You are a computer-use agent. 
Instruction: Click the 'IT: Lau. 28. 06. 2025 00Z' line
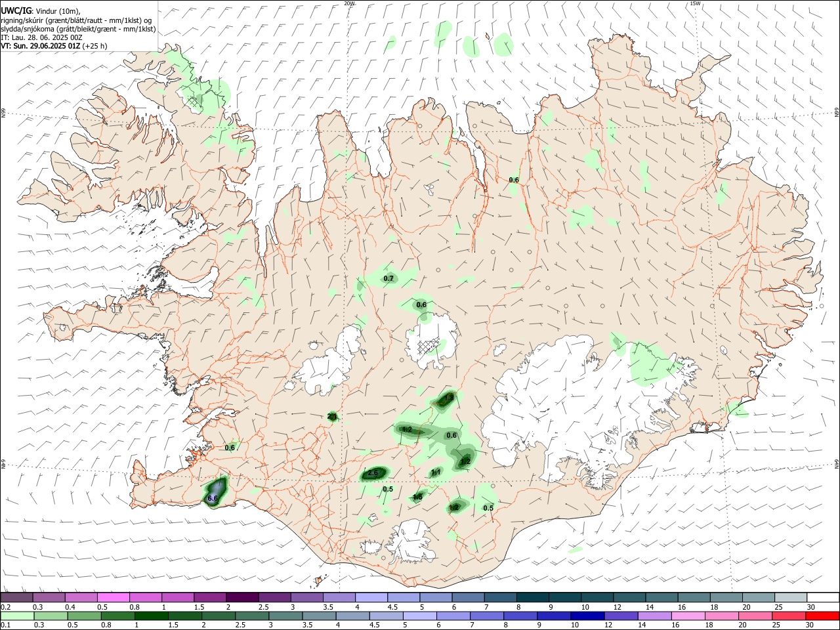click(41, 37)
